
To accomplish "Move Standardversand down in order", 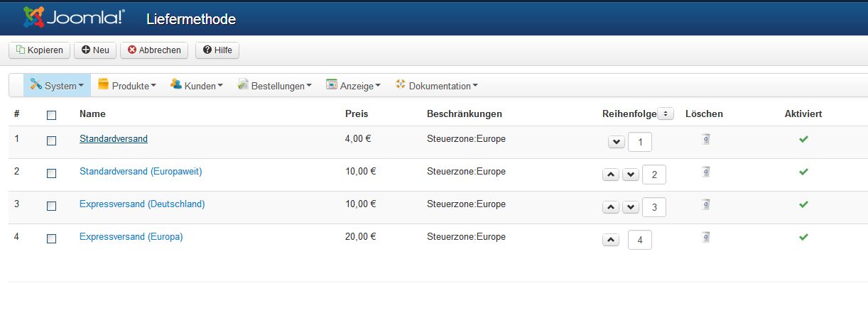I will [x=617, y=142].
